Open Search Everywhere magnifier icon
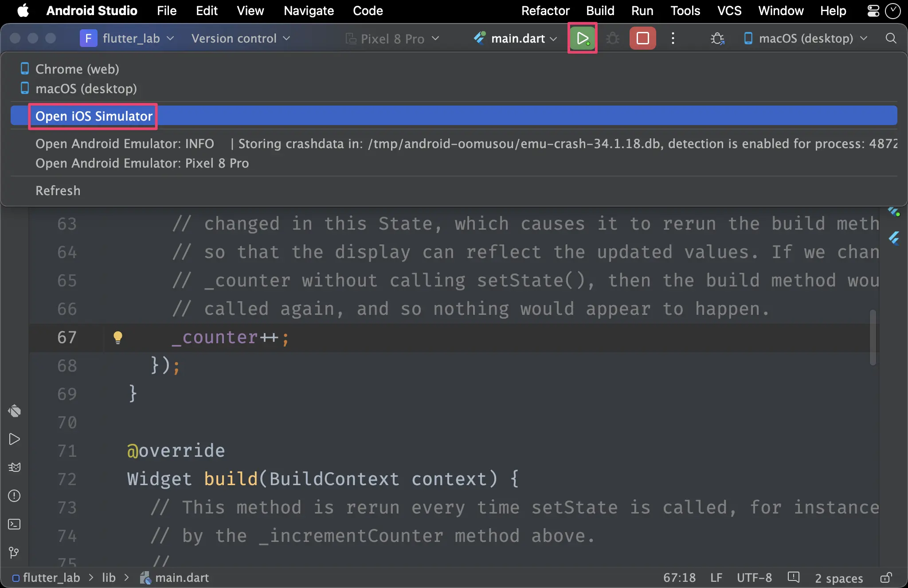 point(891,38)
